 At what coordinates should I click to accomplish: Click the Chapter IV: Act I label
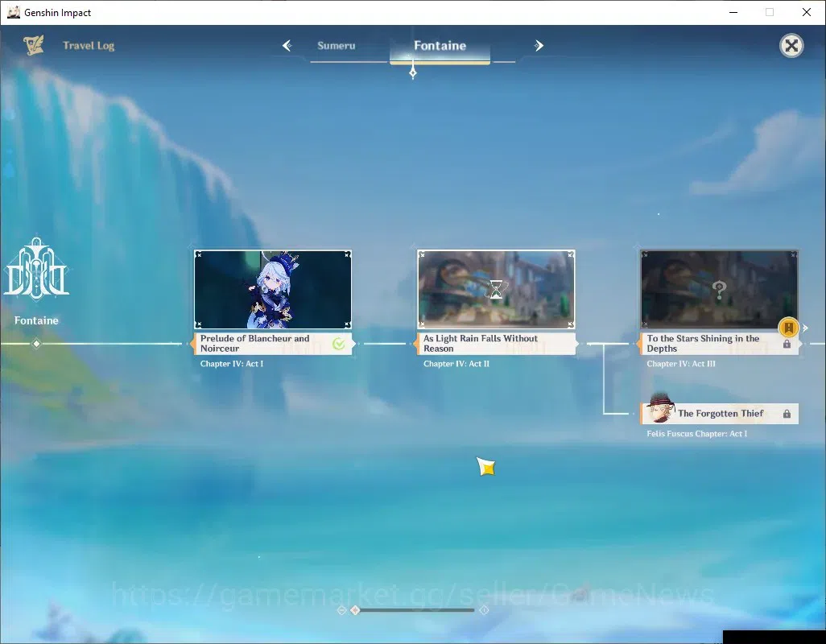click(x=232, y=364)
